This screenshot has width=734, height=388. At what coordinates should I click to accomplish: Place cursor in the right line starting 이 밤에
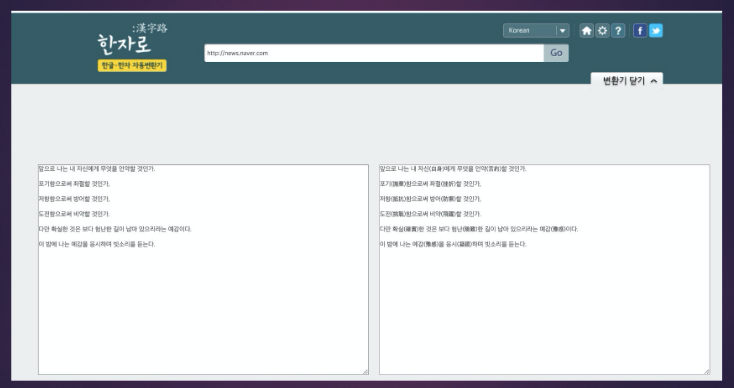(x=453, y=244)
